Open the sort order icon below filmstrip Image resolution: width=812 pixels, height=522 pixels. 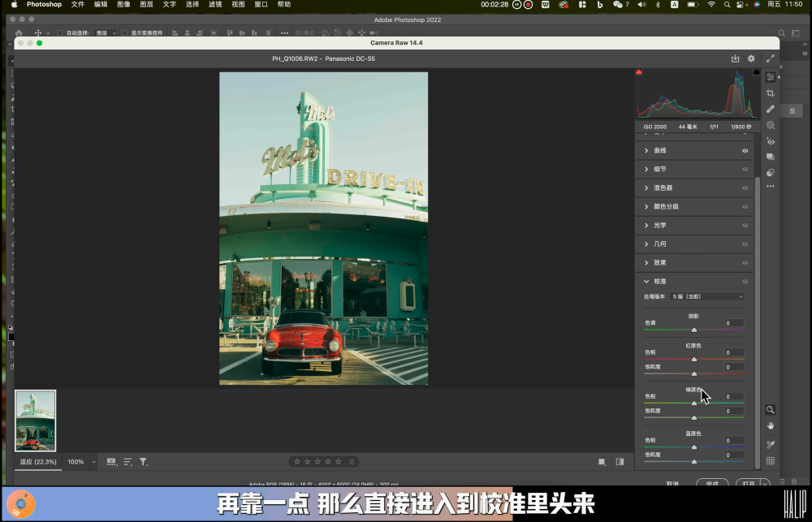click(128, 461)
